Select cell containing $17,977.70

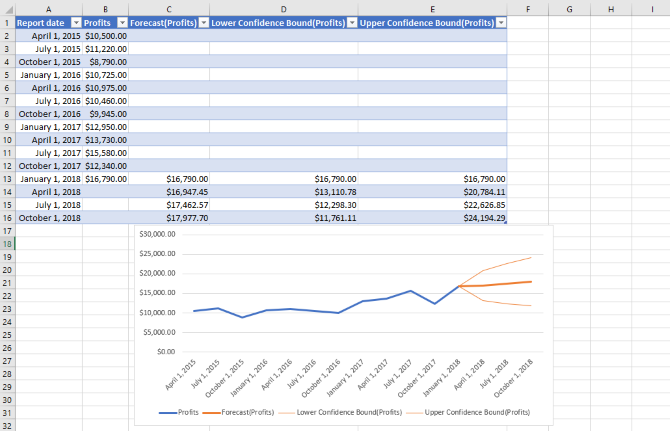188,218
